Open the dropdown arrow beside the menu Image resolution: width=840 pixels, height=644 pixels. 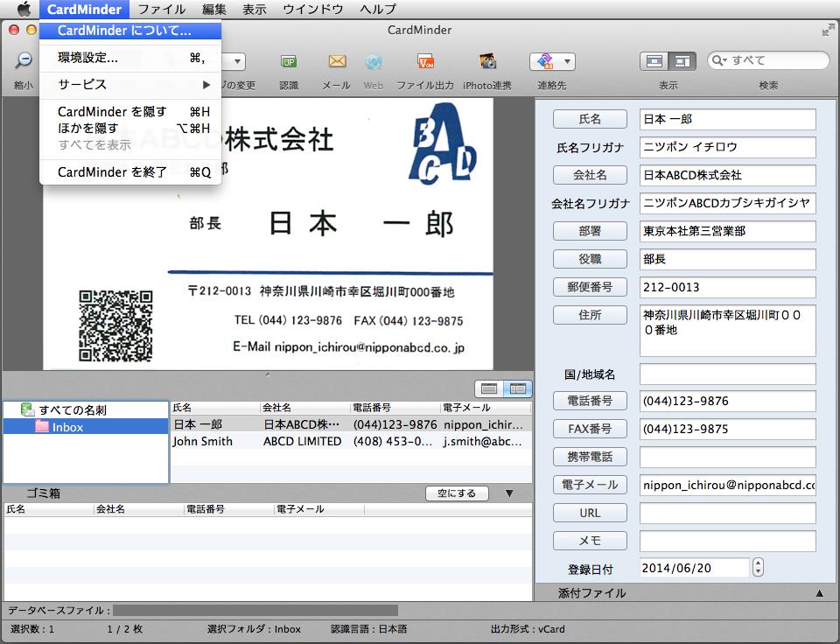pos(237,61)
